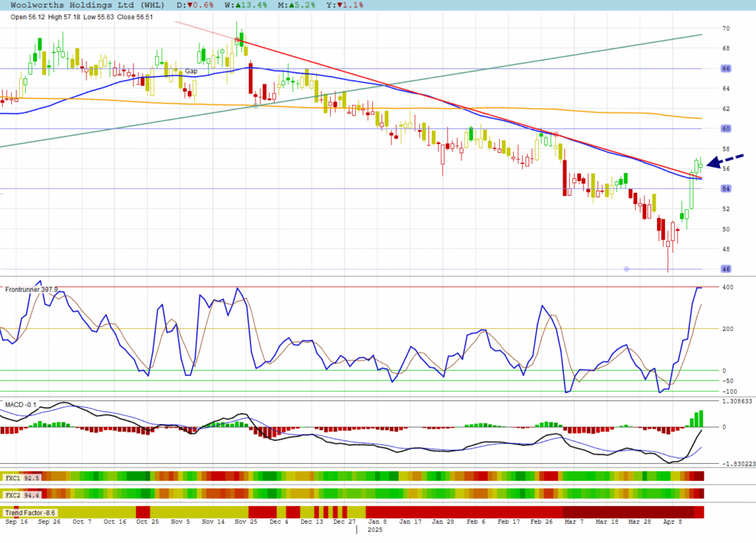Click the 48 price axis label
Screen dimensions: 756x543
coord(726,250)
